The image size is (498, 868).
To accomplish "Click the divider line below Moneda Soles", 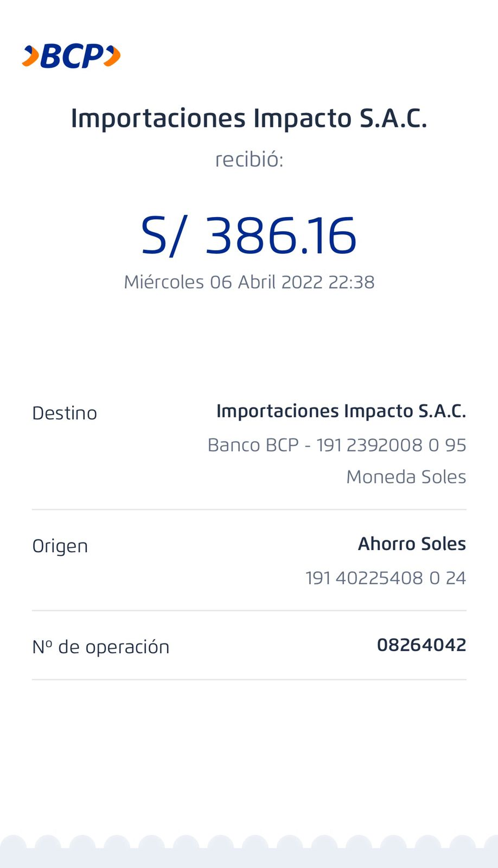I will pyautogui.click(x=249, y=509).
